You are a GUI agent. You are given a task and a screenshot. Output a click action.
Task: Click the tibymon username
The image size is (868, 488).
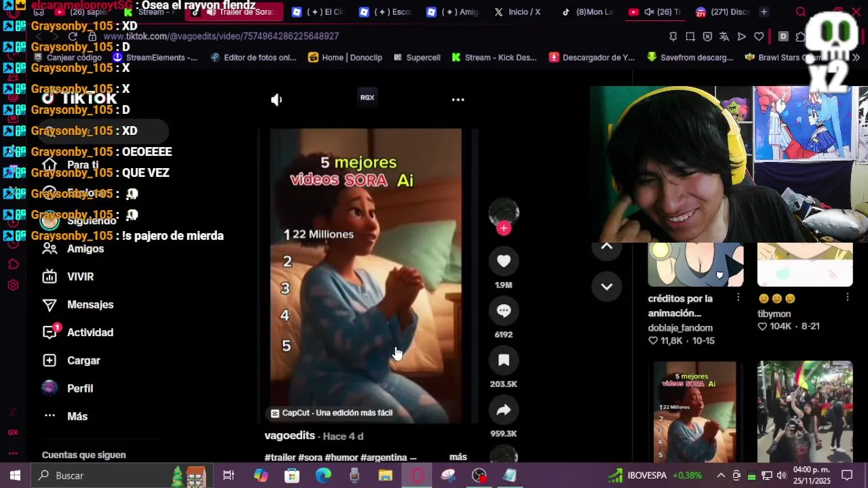point(774,314)
